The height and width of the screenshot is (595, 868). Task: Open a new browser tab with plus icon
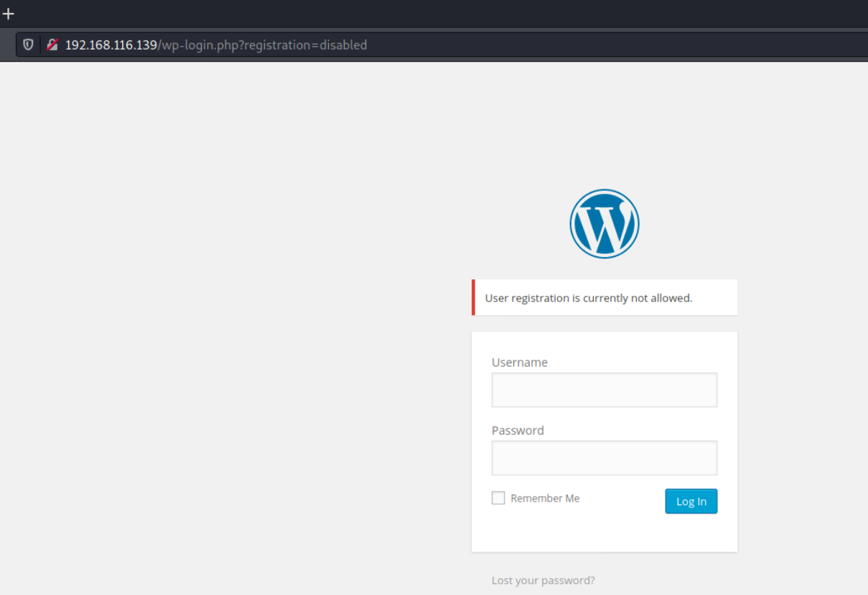8,14
